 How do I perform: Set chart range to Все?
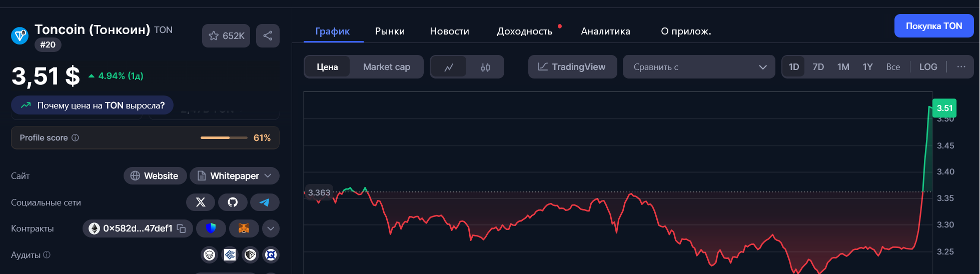pos(893,67)
